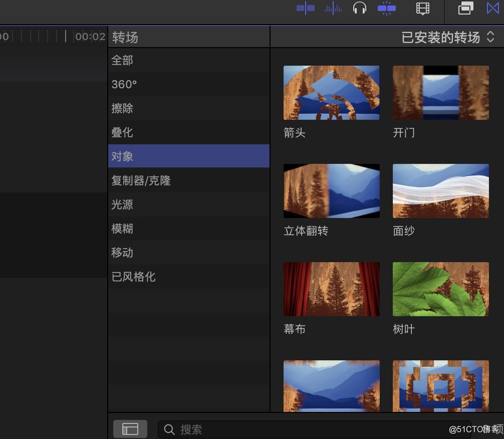Toggle snapping icon in toolbar
The image size is (504, 439).
(x=386, y=8)
